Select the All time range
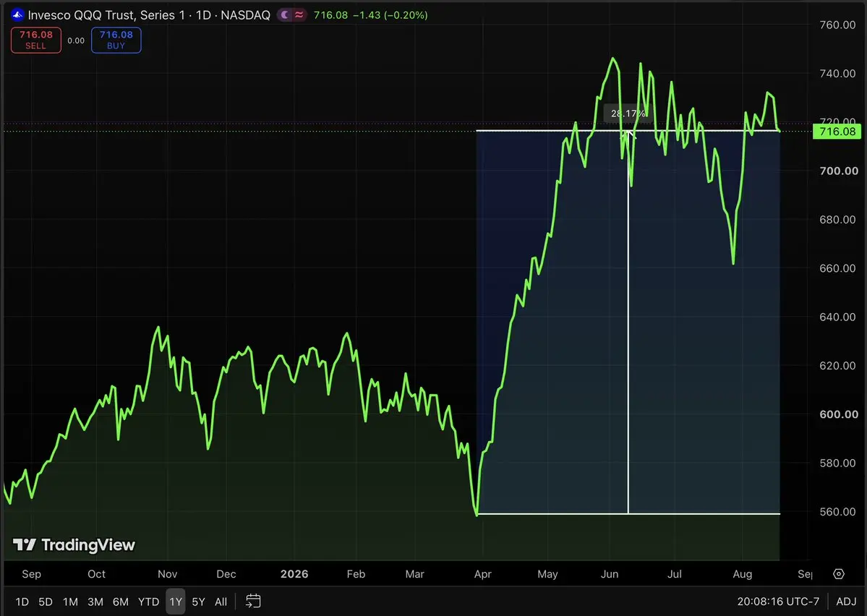 tap(221, 602)
